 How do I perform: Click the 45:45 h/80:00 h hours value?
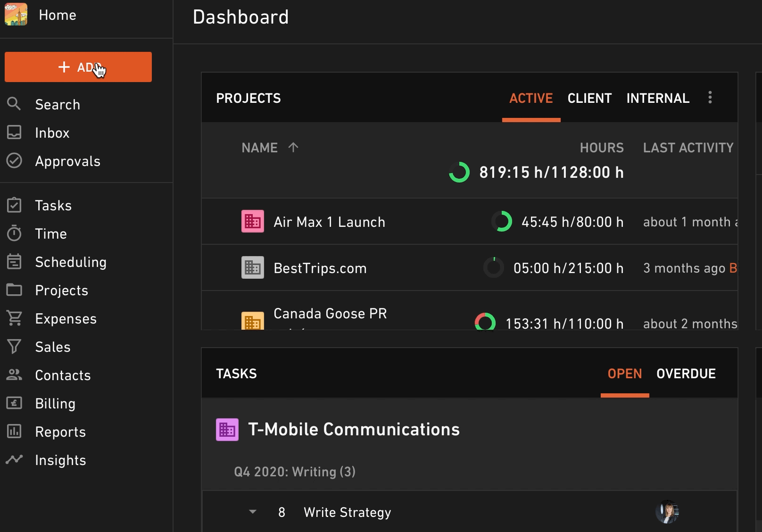tap(572, 222)
